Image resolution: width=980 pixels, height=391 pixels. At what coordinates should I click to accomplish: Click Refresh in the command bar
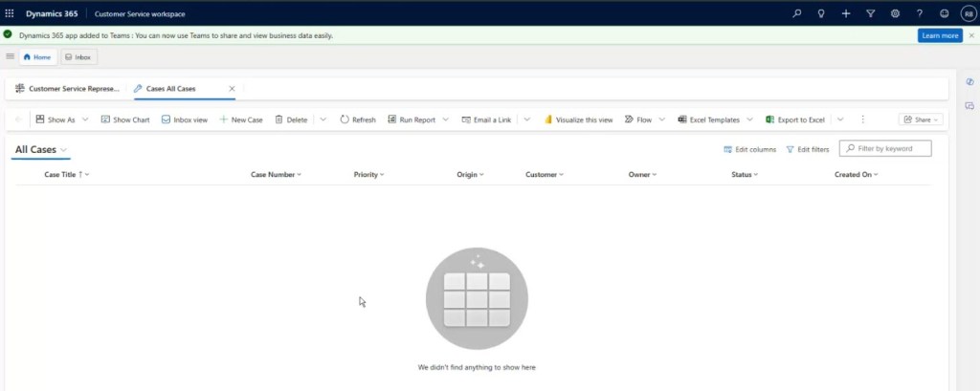pos(358,119)
